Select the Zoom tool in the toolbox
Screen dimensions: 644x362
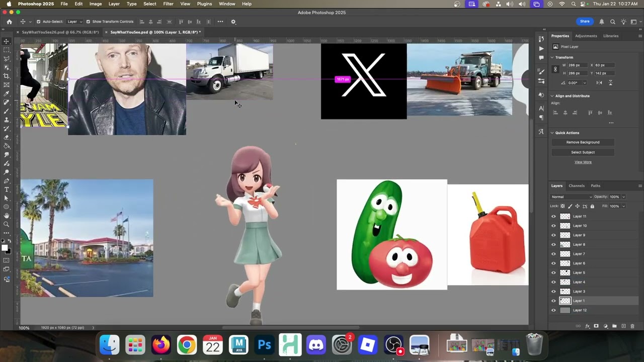coord(7,224)
